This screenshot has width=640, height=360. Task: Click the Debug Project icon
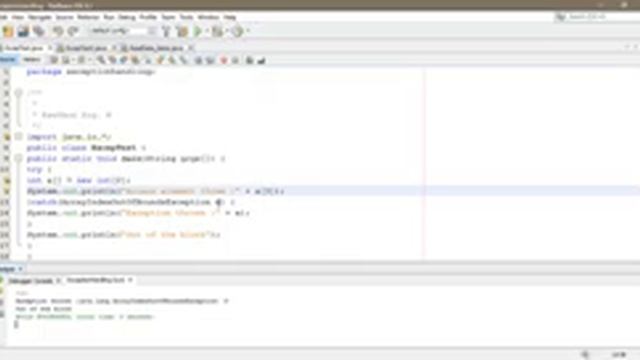(217, 31)
